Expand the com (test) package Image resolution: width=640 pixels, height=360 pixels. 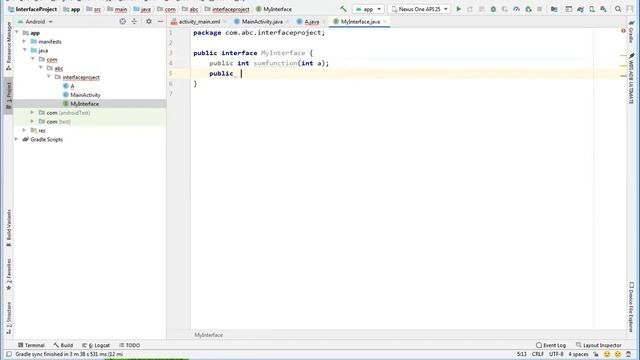(x=32, y=121)
